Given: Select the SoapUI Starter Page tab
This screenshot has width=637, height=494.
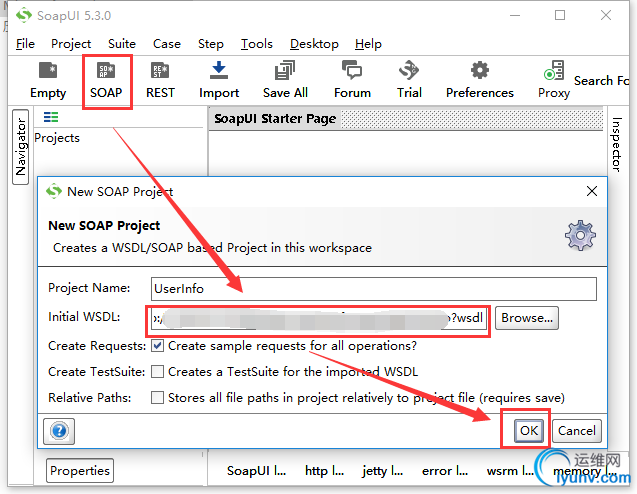Looking at the screenshot, I should point(275,119).
